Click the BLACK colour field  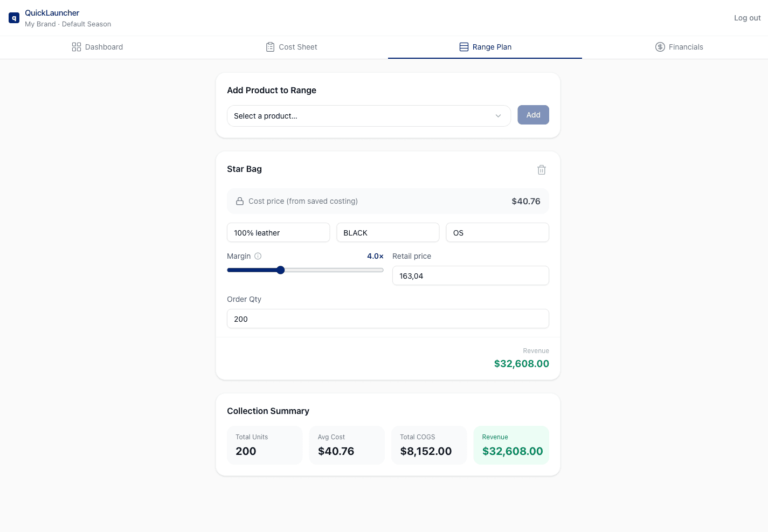[388, 232]
